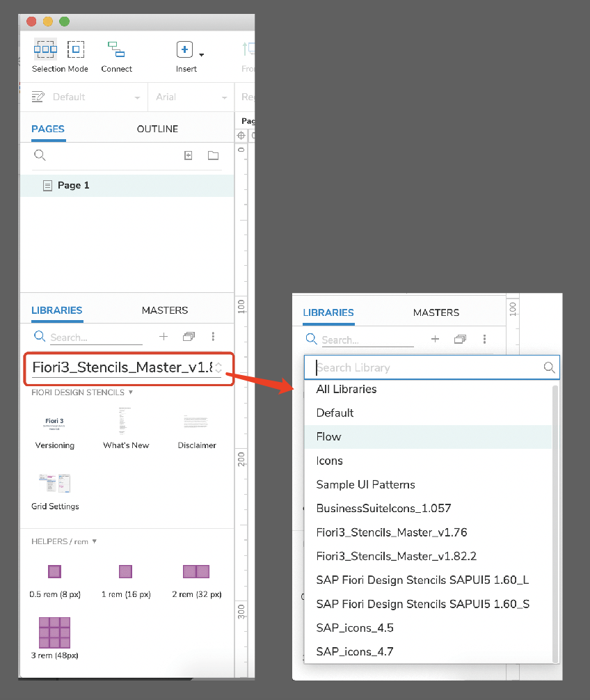
Task: Choose BusinessSuiteIcons_1.057 library
Action: click(428, 509)
